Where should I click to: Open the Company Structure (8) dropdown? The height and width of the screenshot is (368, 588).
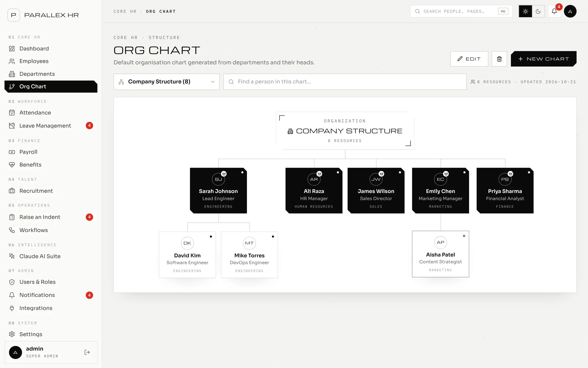167,82
